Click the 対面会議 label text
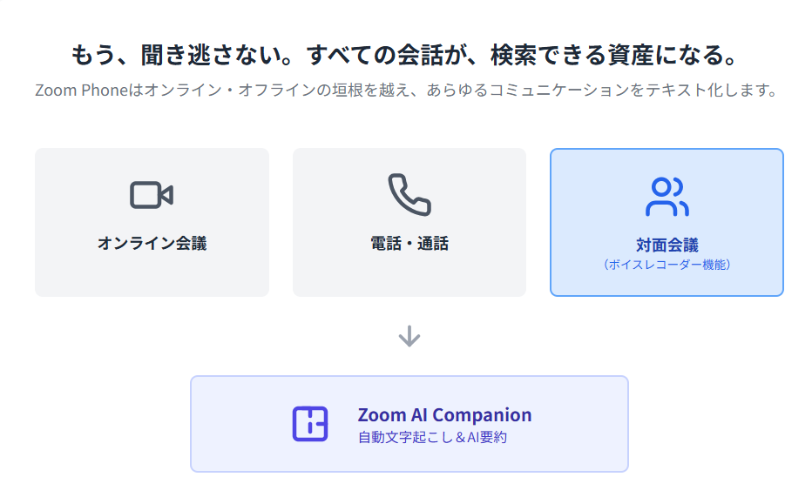 (667, 245)
